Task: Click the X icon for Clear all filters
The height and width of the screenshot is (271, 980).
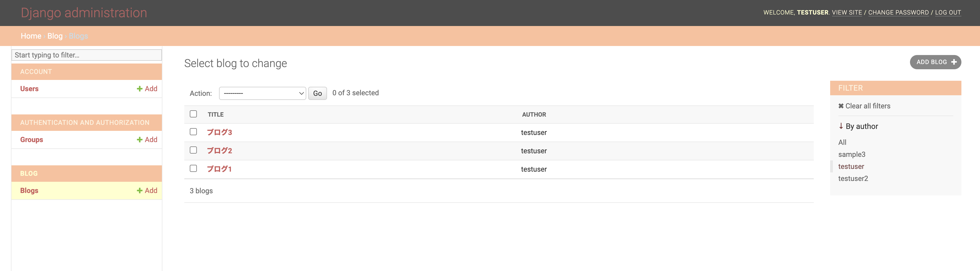Action: click(841, 106)
